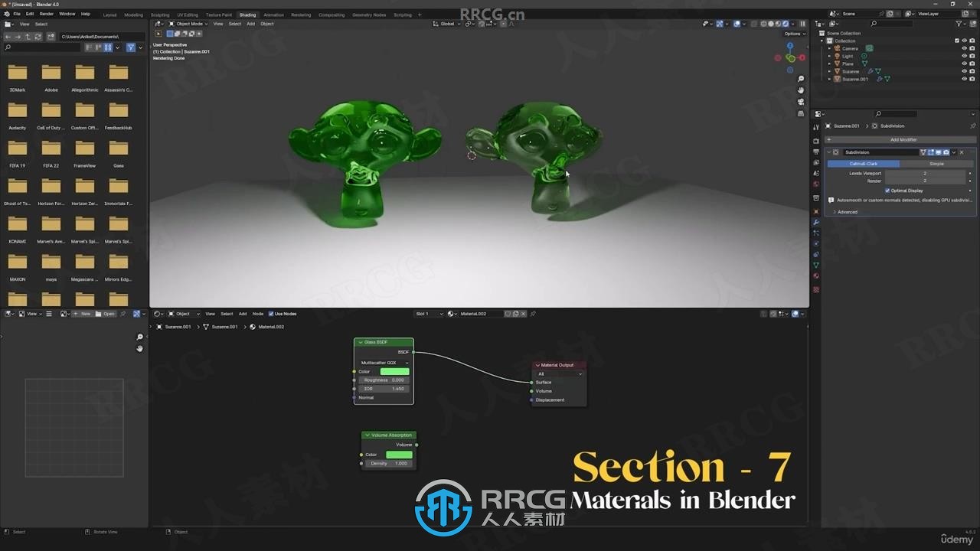Click the Blender logo menu icon
Viewport: 980px width, 551px height.
[x=8, y=14]
